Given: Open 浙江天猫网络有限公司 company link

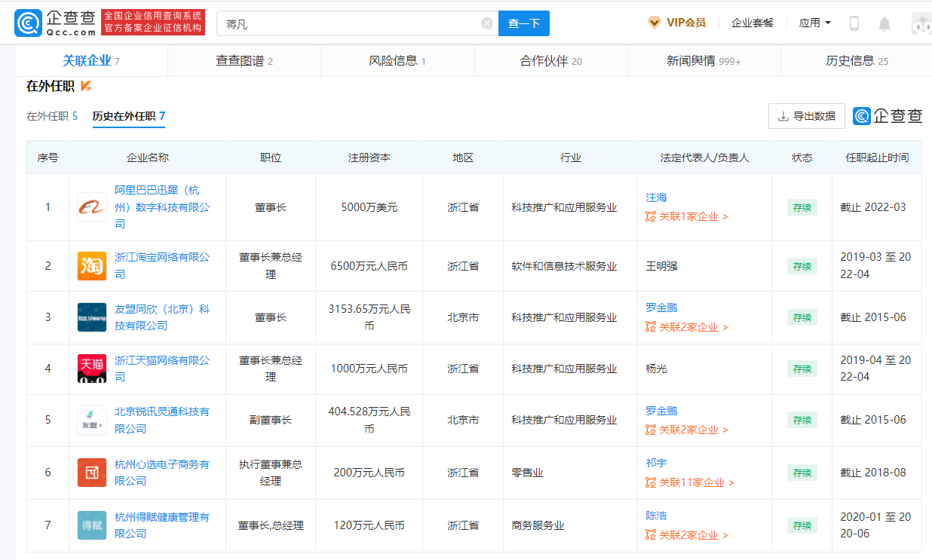Looking at the screenshot, I should click(162, 369).
